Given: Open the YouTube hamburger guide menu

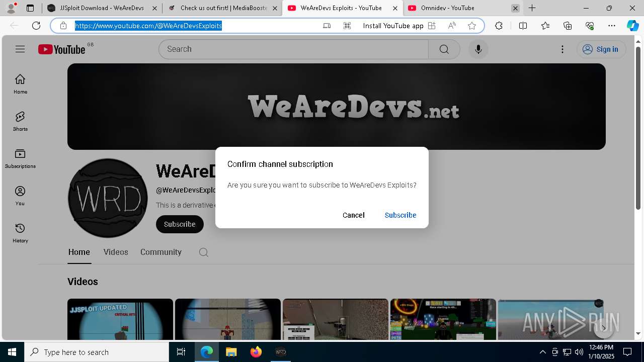Looking at the screenshot, I should 20,49.
